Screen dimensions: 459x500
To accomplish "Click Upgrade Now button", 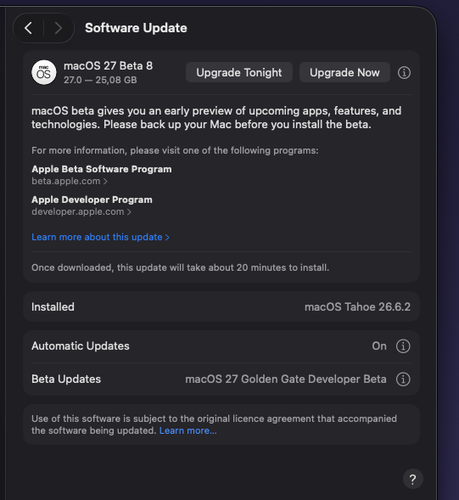I will (x=345, y=72).
